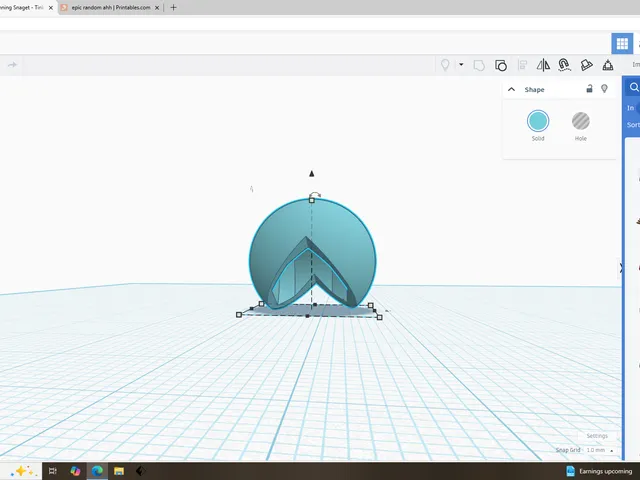Open the Settings button near Snap Grid
Viewport: 640px width, 480px height.
597,436
